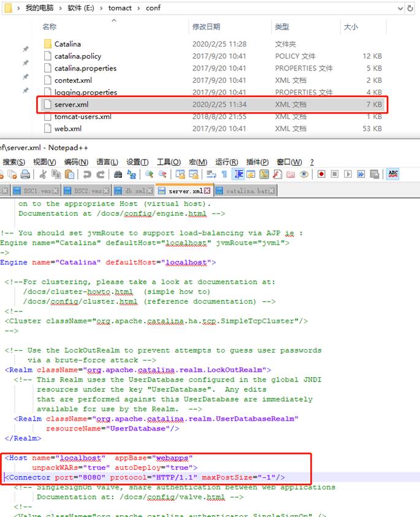
Task: Click the Zoom In magnifier icon
Action: 149,174
